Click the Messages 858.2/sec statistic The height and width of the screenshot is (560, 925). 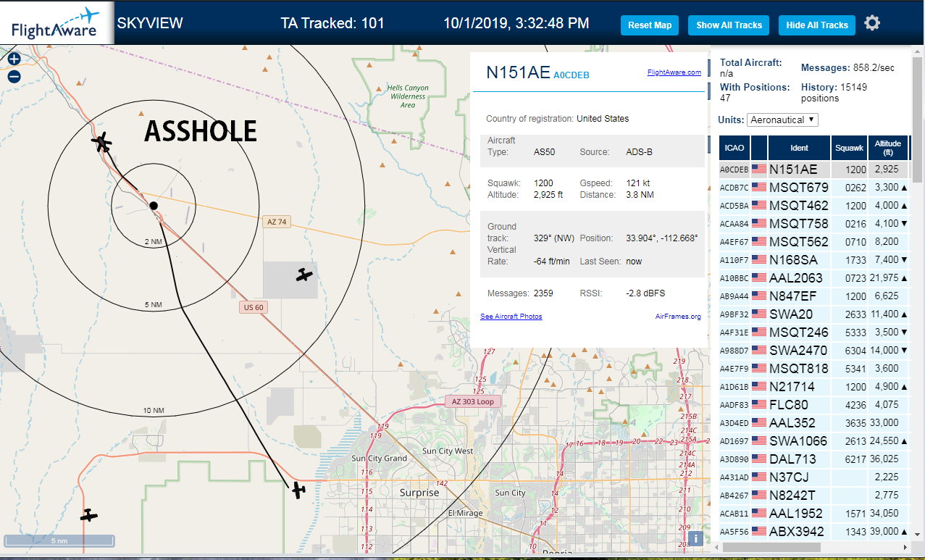(847, 68)
